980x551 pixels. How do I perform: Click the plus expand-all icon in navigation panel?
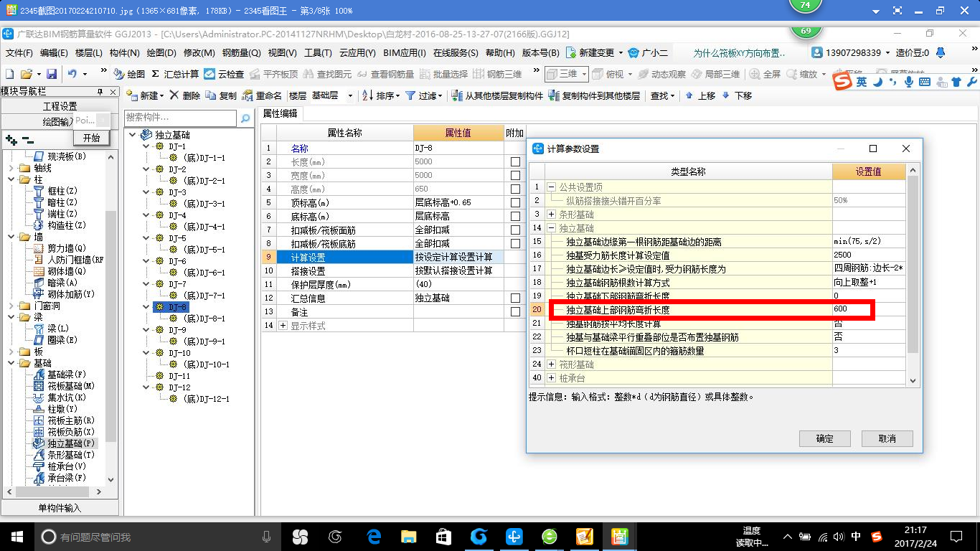(x=11, y=140)
